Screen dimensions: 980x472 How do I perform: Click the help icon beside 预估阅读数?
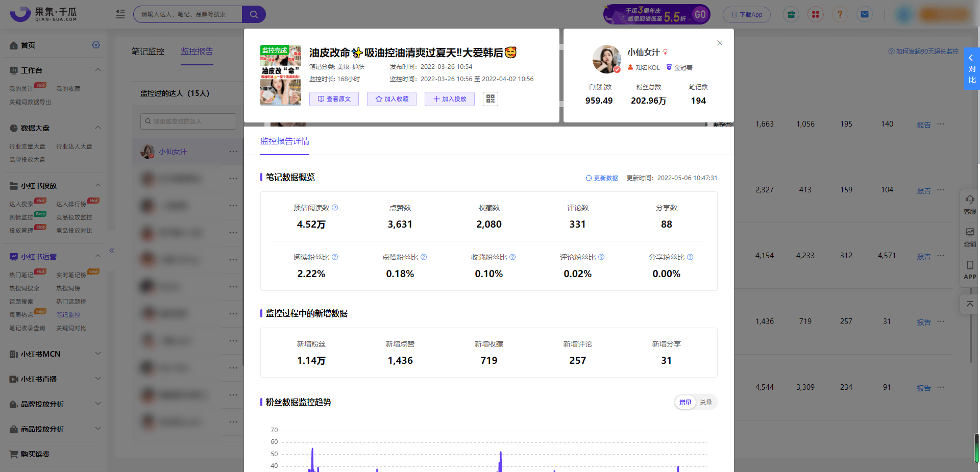click(335, 208)
